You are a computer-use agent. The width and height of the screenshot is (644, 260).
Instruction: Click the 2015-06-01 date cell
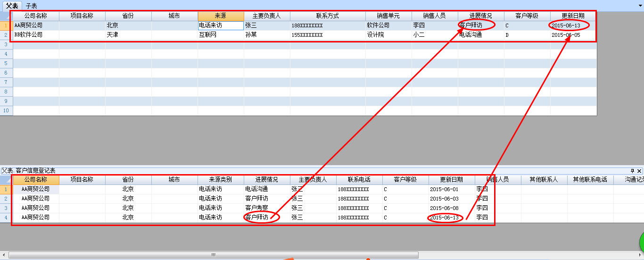click(x=452, y=189)
